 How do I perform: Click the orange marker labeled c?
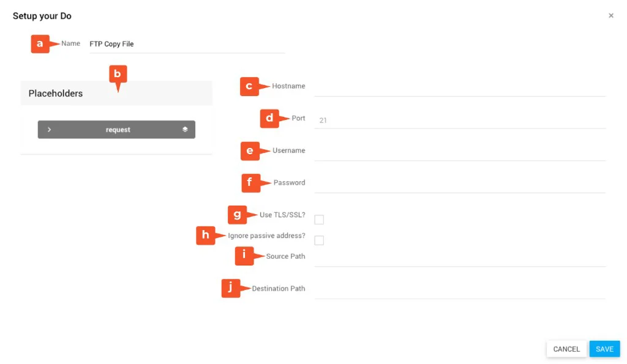click(x=249, y=86)
